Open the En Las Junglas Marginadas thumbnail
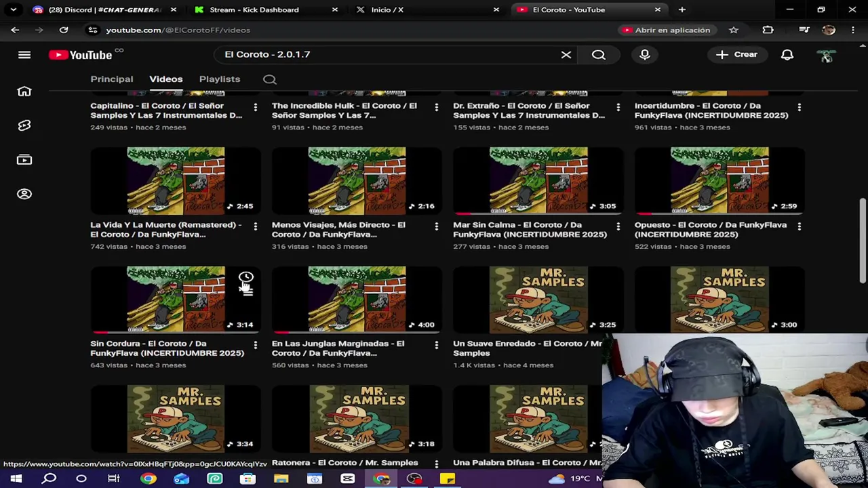Screen dimensions: 868x488 (x=357, y=300)
